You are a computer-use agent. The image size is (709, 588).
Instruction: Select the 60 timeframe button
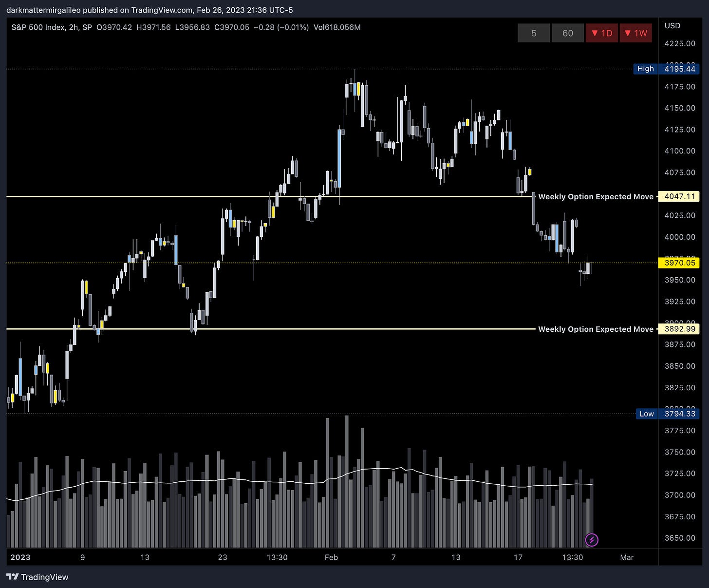pyautogui.click(x=568, y=33)
